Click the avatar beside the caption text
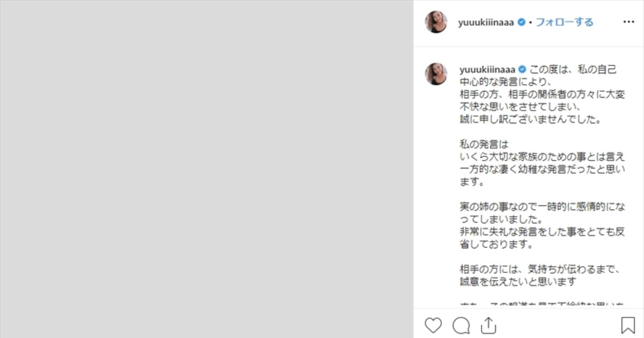This screenshot has height=338, width=644. click(436, 74)
